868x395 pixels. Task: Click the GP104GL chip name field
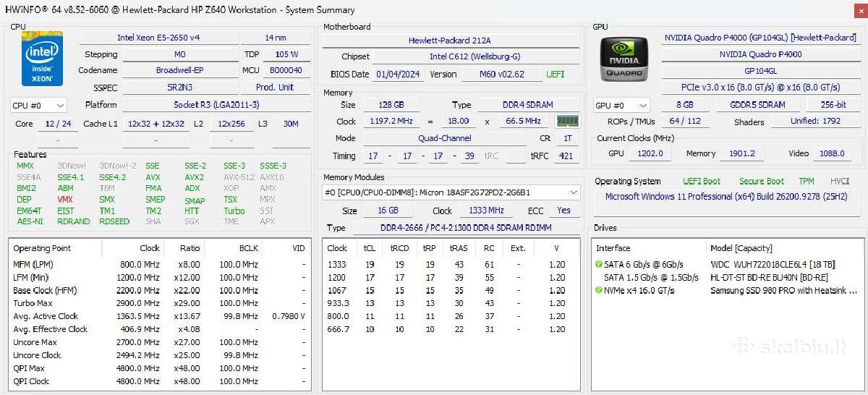(x=759, y=71)
